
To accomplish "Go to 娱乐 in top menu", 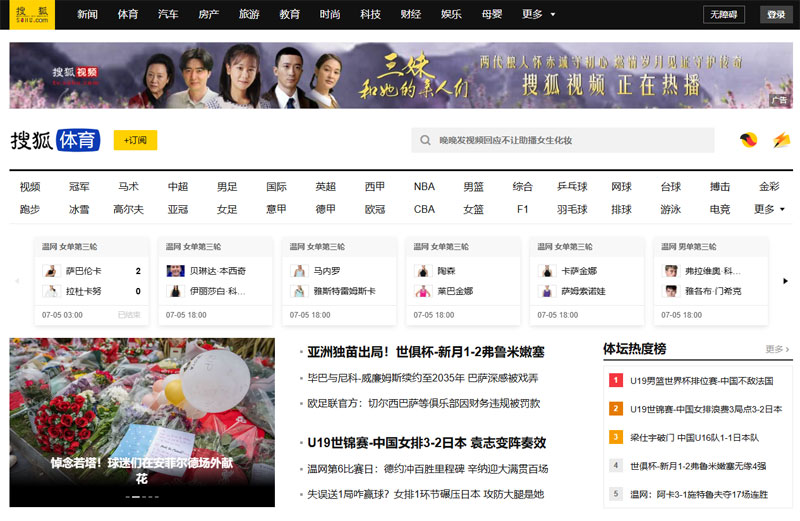I will (x=452, y=14).
